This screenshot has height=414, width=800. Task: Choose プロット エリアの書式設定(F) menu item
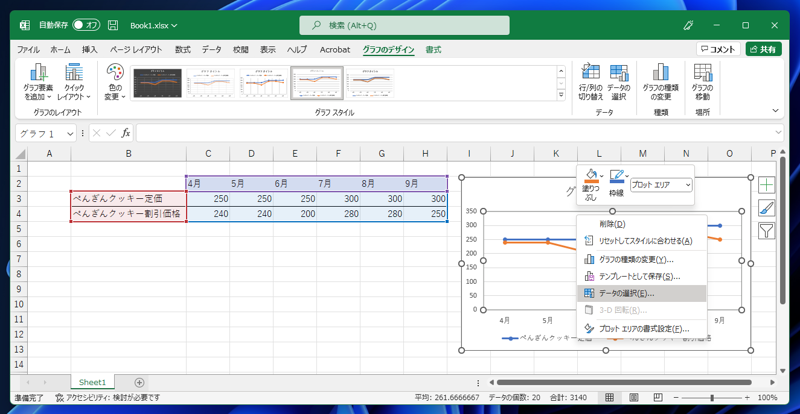[641, 329]
